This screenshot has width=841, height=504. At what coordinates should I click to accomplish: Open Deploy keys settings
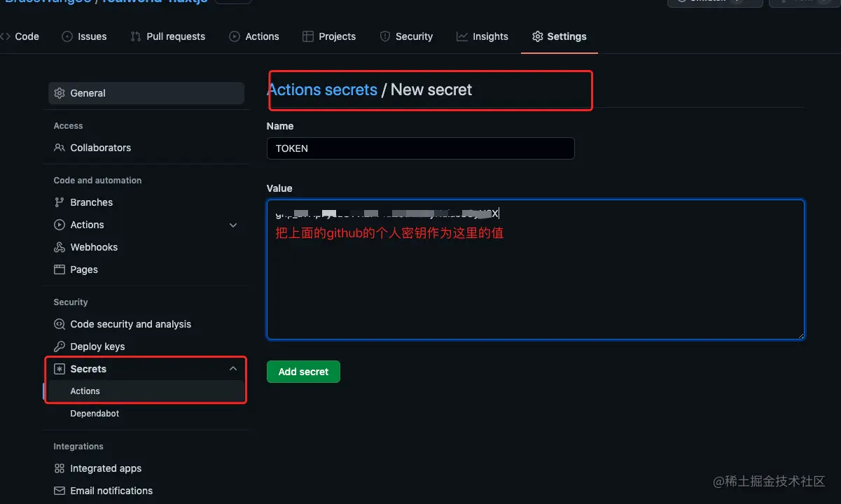click(x=146, y=346)
